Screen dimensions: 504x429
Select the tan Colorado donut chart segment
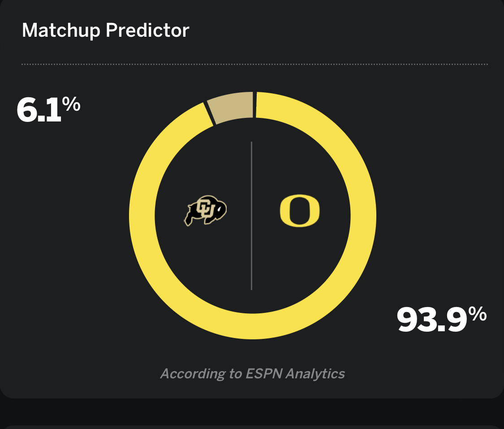233,107
